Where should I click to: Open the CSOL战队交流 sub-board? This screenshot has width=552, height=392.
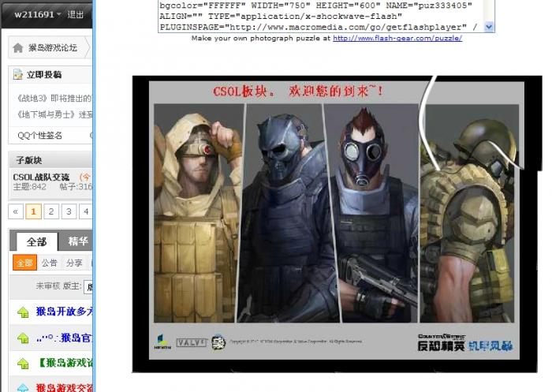pos(41,177)
